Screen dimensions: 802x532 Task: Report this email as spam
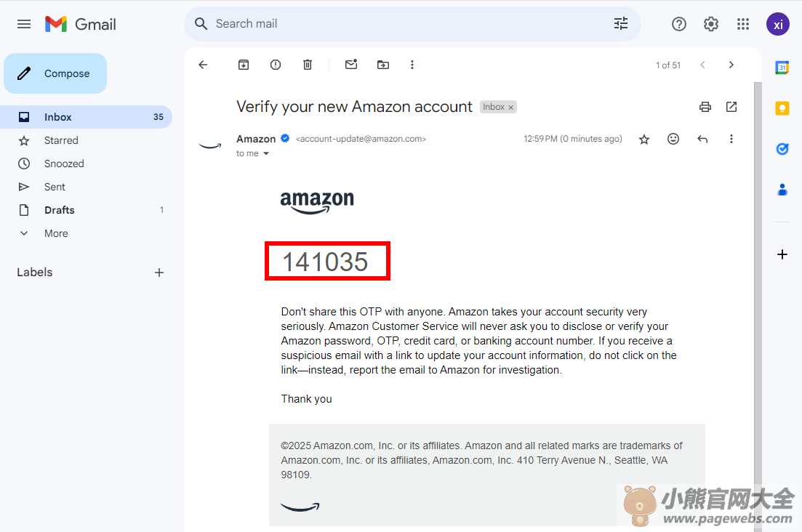(276, 65)
